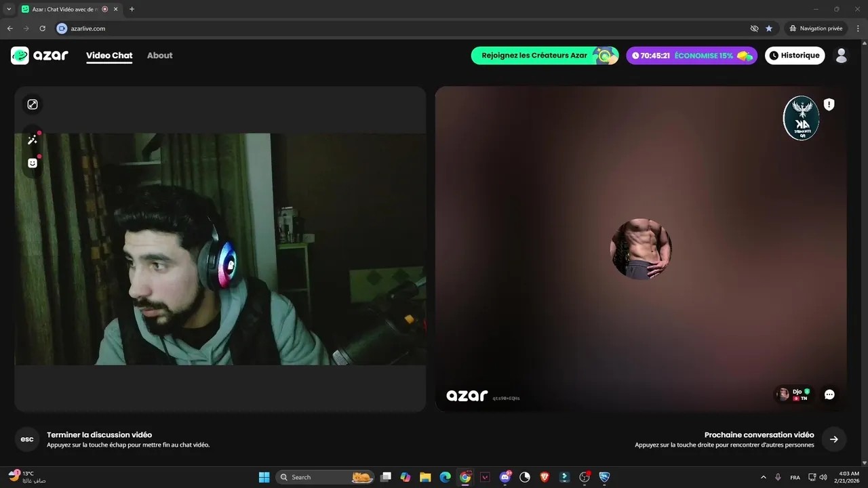Close the Azar browser tab
The width and height of the screenshot is (868, 488).
pyautogui.click(x=115, y=9)
